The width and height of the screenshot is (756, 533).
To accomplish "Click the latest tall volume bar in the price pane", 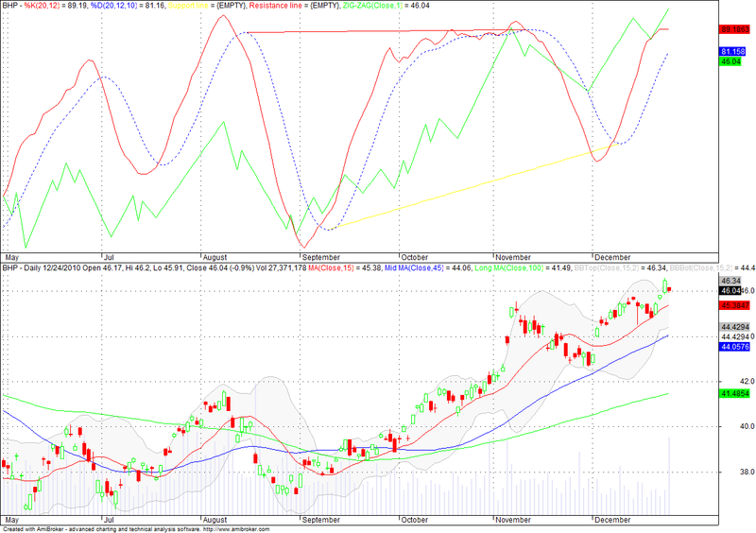I will click(669, 475).
